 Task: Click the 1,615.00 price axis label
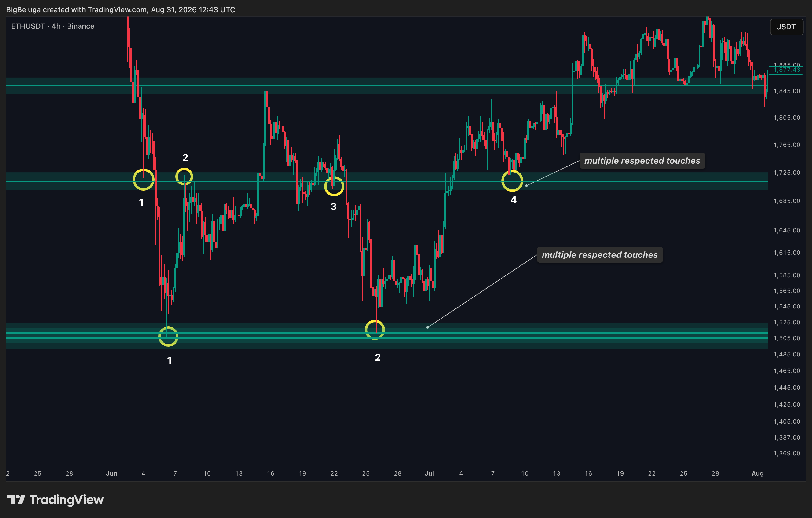pos(787,253)
